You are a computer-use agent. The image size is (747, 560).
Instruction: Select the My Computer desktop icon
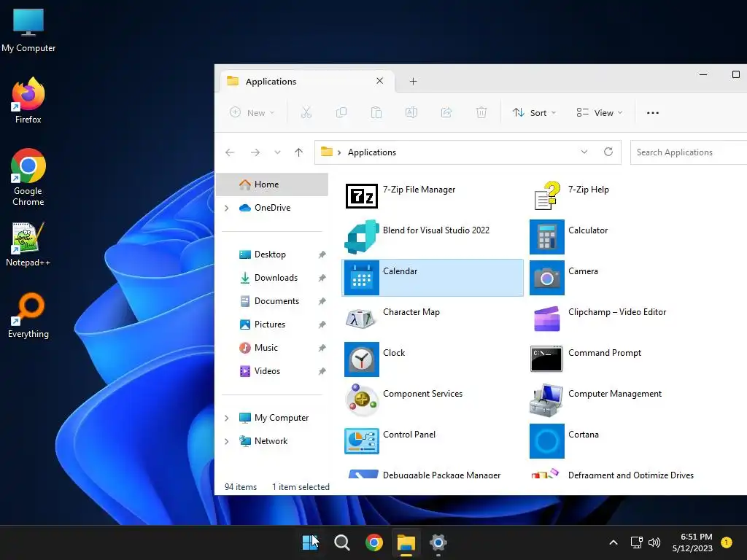(x=28, y=30)
